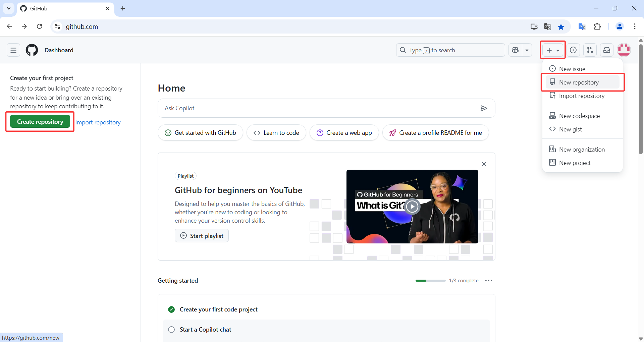
Task: Expand the Copilot dropdown arrow
Action: [x=527, y=50]
